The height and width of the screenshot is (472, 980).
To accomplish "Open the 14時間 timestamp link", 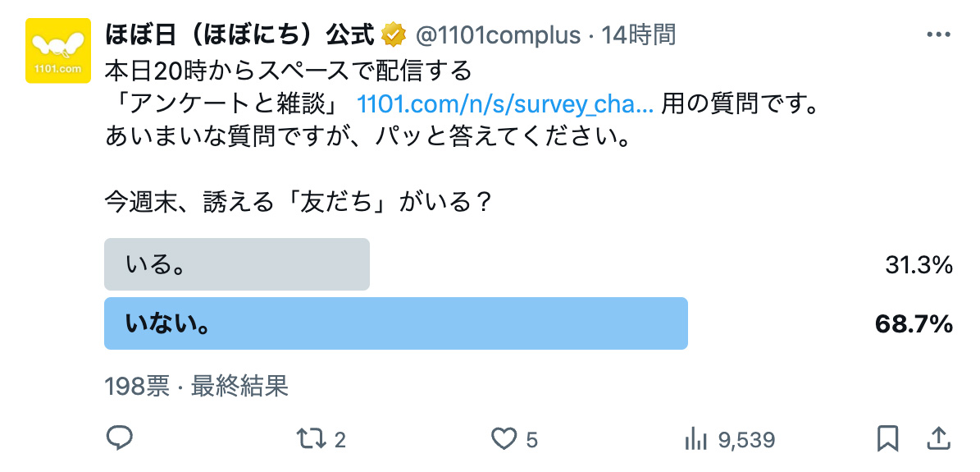I will (x=638, y=35).
